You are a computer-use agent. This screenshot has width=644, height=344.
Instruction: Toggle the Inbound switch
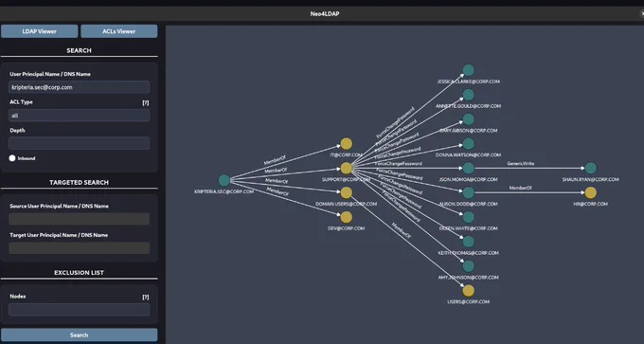point(12,158)
